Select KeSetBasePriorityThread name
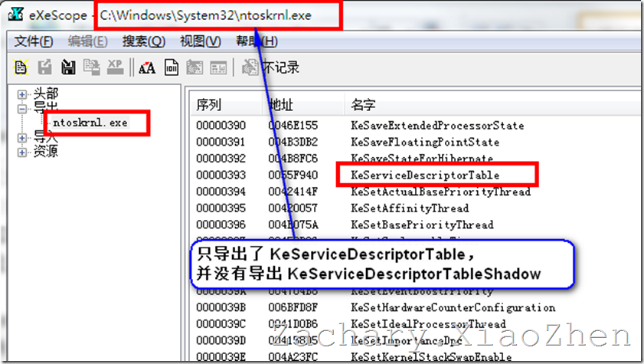The height and width of the screenshot is (364, 644). 422,225
